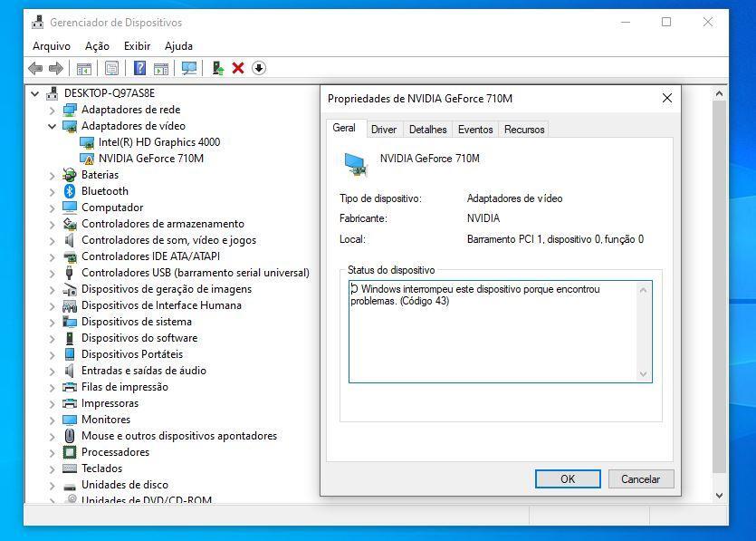Select Controladores de som, vídeo e jogos
Viewport: 756px width, 541px height.
(x=168, y=240)
